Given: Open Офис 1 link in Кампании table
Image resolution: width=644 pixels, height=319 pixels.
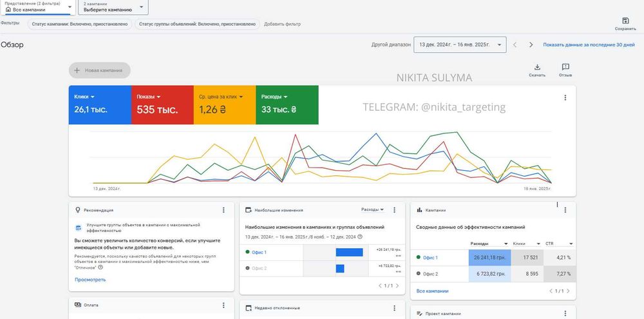Looking at the screenshot, I should (430, 258).
